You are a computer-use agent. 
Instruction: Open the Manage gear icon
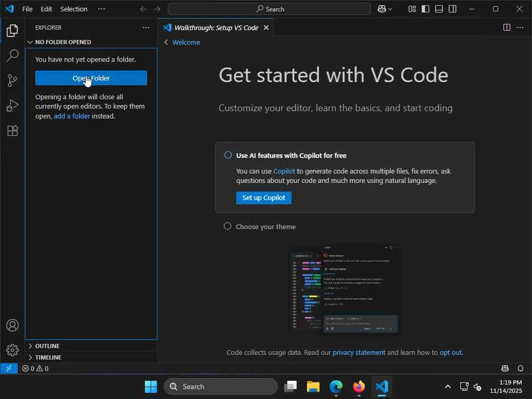point(12,350)
